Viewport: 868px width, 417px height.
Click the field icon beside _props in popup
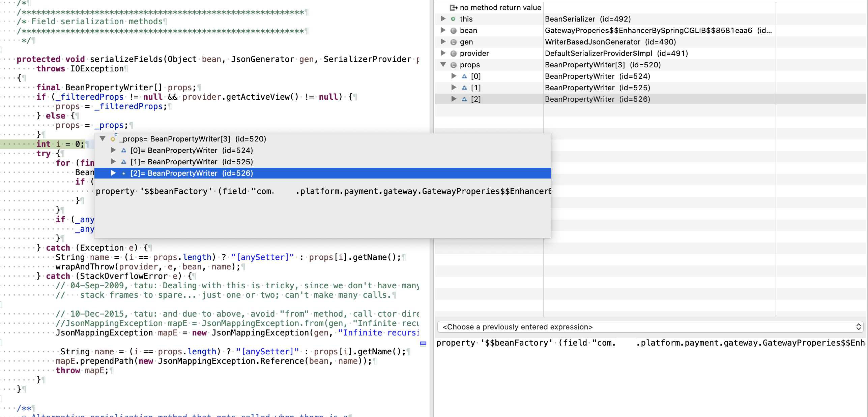click(x=114, y=138)
